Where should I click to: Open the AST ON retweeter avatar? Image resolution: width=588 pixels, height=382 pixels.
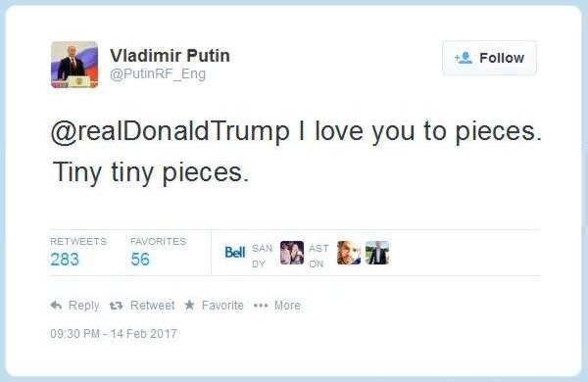[318, 256]
